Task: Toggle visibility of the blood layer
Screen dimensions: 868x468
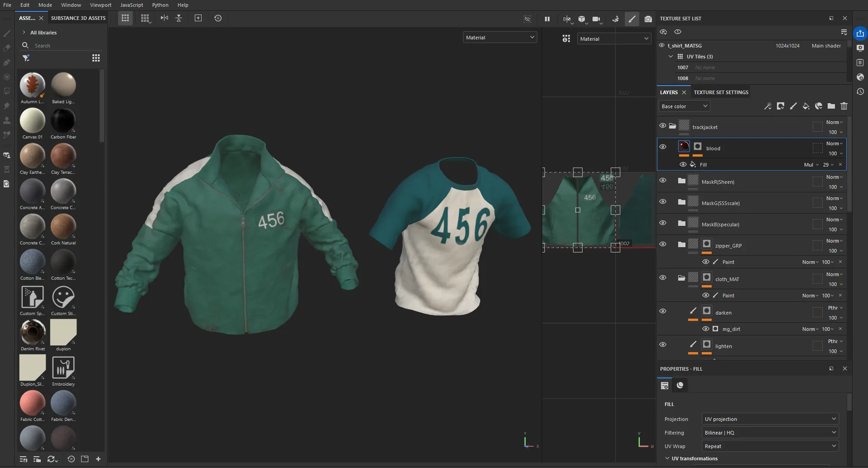Action: 663,147
